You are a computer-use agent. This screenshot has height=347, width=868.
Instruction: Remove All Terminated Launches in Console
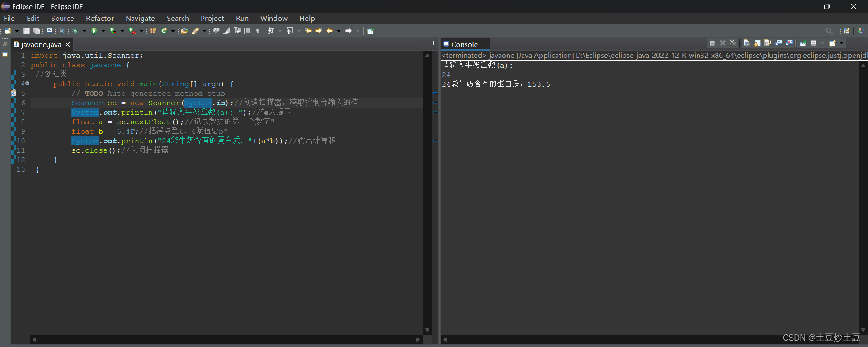click(x=733, y=43)
